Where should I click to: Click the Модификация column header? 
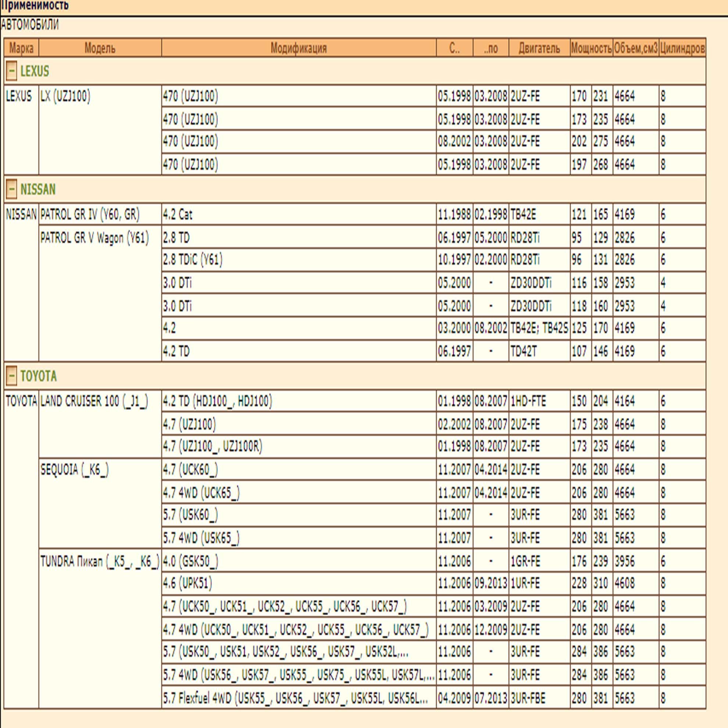click(299, 48)
